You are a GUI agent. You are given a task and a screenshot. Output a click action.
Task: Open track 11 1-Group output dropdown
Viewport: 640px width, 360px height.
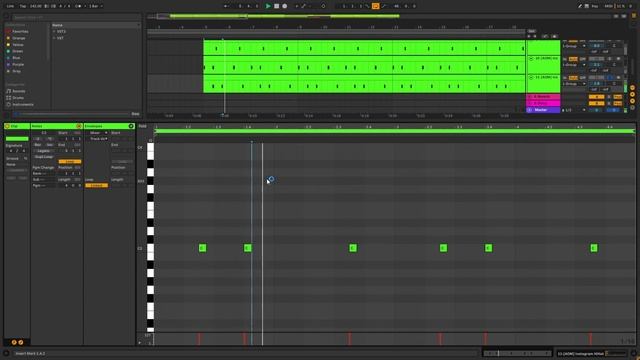[x=574, y=84]
